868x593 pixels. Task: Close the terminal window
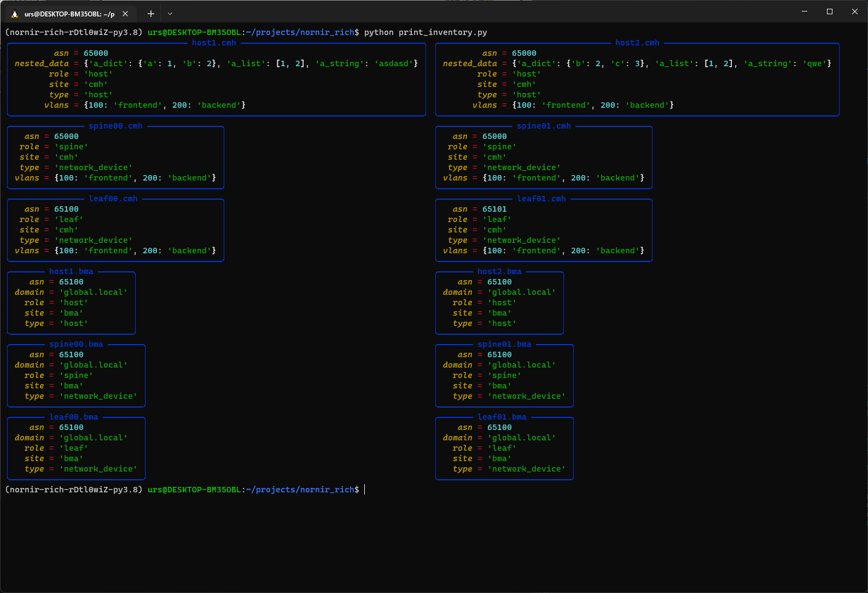click(855, 11)
